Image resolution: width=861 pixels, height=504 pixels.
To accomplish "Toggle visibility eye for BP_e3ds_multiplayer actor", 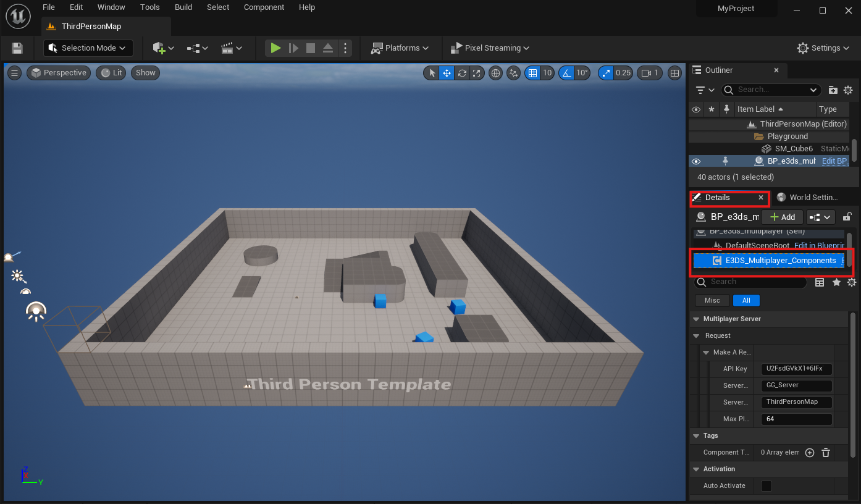I will pos(696,161).
